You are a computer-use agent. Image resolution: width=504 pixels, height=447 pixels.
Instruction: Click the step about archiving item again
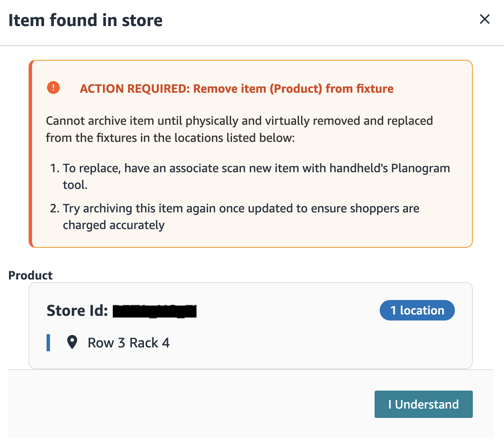coord(241,209)
